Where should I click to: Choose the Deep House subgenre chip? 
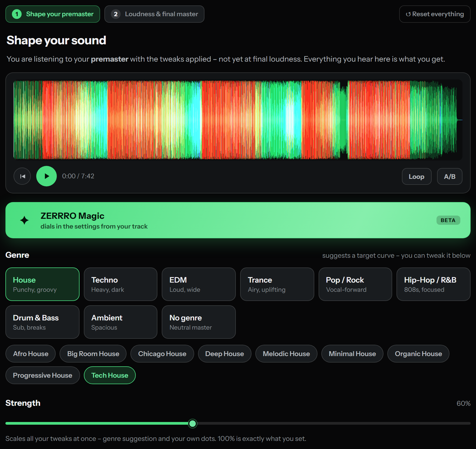pyautogui.click(x=225, y=354)
